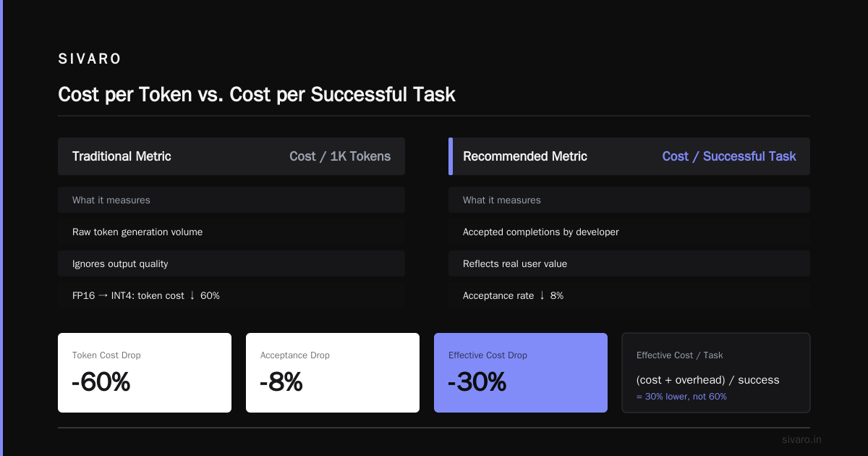Select the 'Acceptance rate ↓ 8%' row
Screen dimensions: 868x456
pyautogui.click(x=629, y=295)
